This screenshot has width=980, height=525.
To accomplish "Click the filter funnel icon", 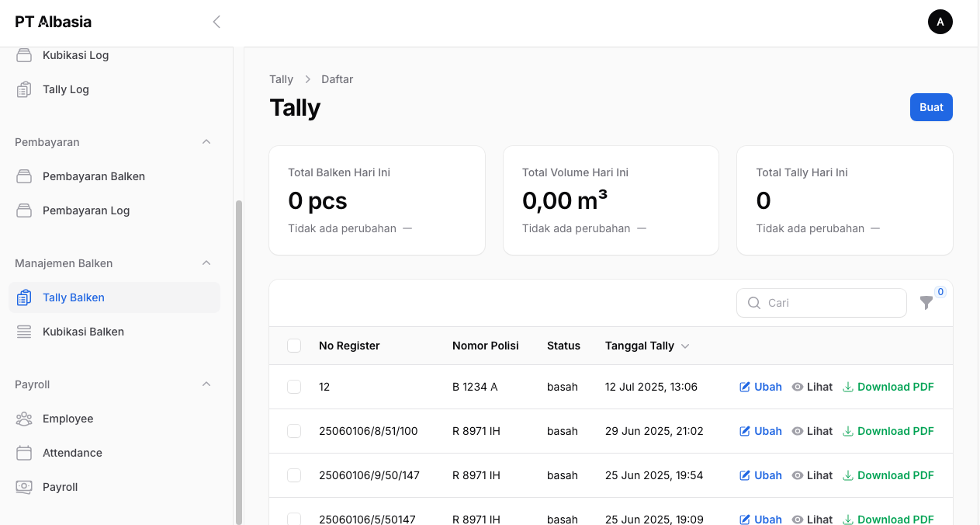I will pos(926,303).
